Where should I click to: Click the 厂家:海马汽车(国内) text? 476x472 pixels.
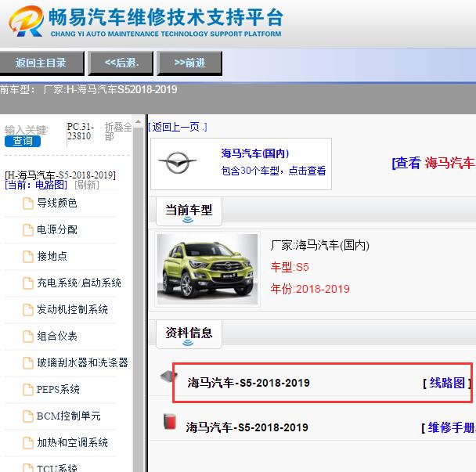pos(320,245)
